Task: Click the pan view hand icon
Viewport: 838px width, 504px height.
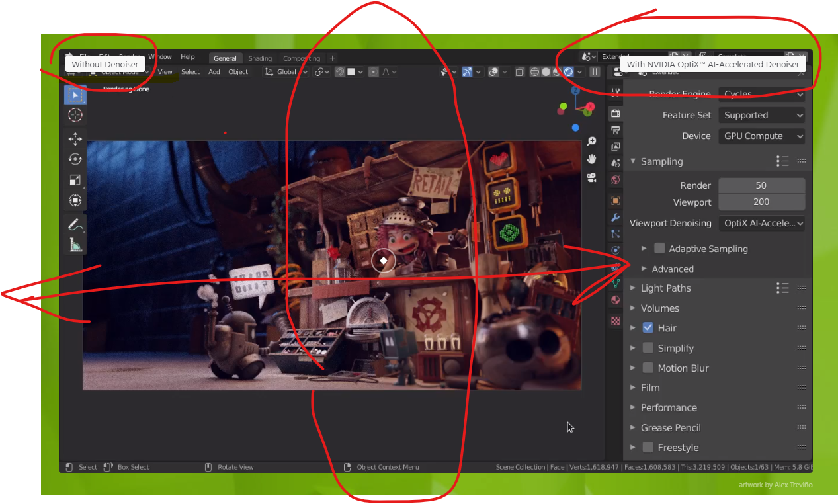Action: point(591,159)
